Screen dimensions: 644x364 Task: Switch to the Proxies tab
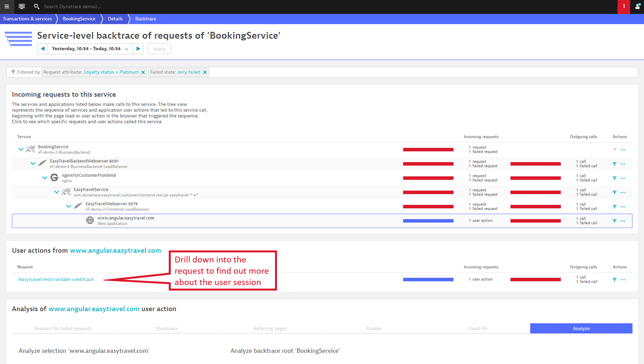(374, 328)
